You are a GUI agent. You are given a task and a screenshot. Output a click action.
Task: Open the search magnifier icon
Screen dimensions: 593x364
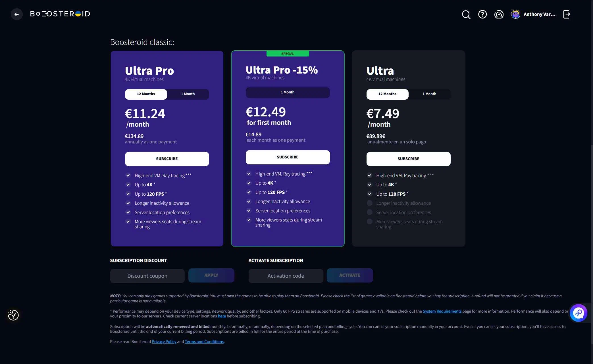[x=466, y=14]
